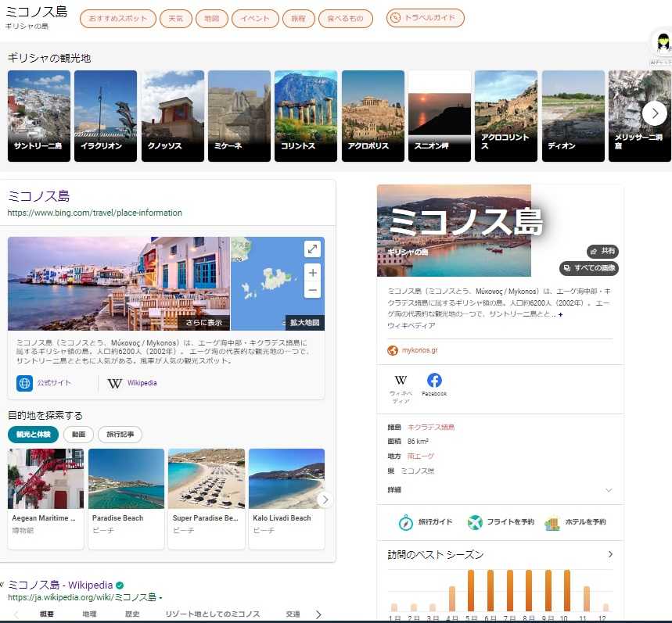
Task: Zoom in on the map
Action: click(x=312, y=273)
